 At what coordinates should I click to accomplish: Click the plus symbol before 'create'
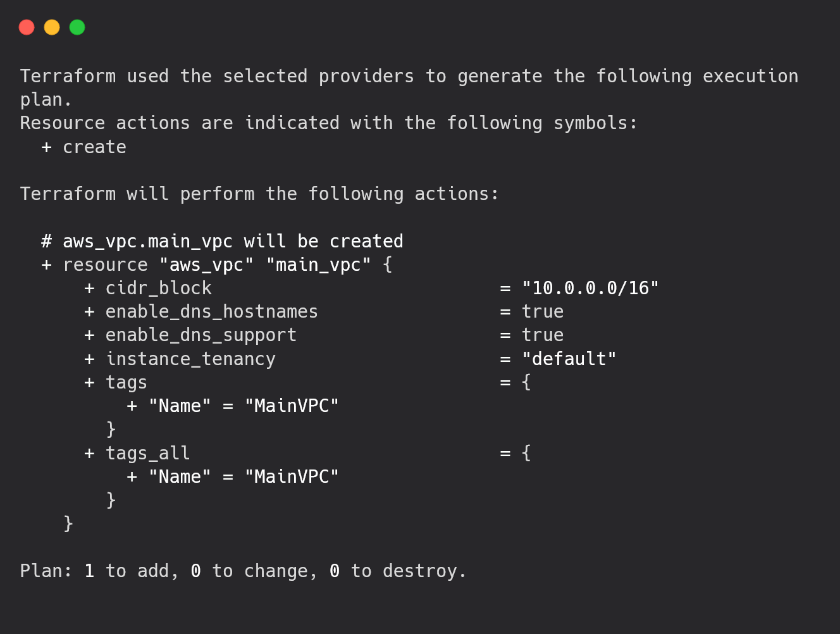click(46, 147)
